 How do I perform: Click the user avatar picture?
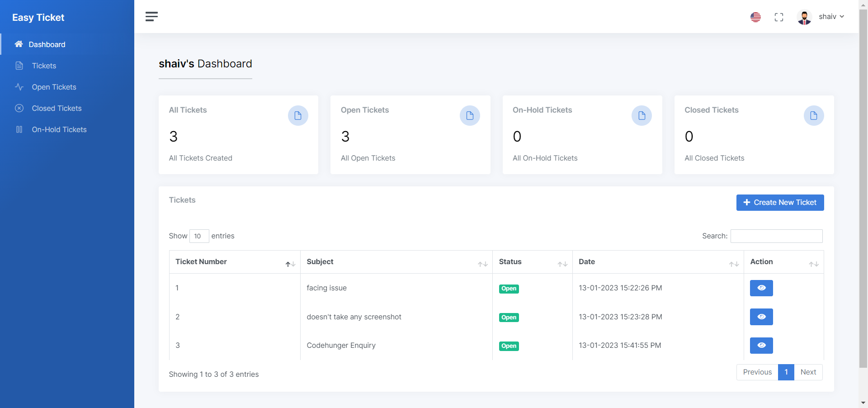tap(804, 17)
